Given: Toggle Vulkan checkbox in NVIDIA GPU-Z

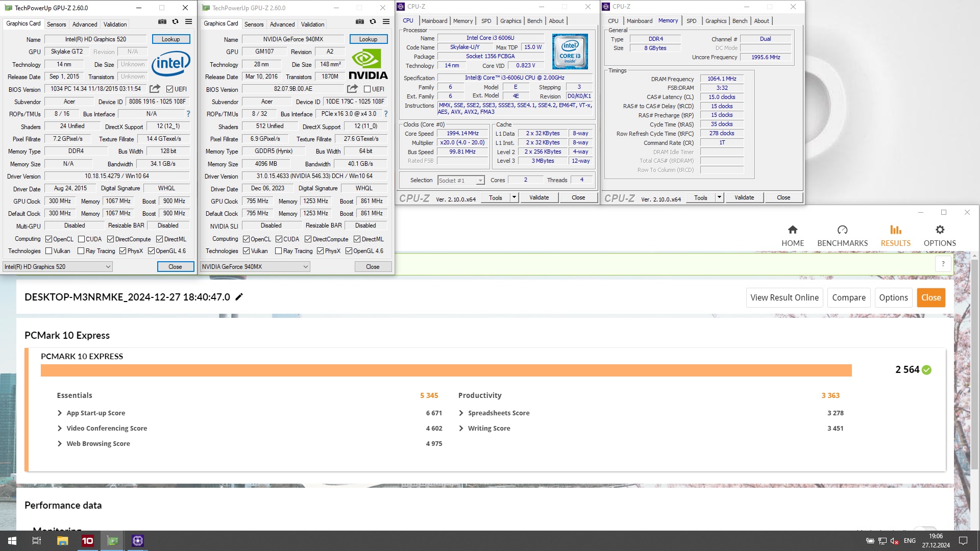Looking at the screenshot, I should 246,251.
